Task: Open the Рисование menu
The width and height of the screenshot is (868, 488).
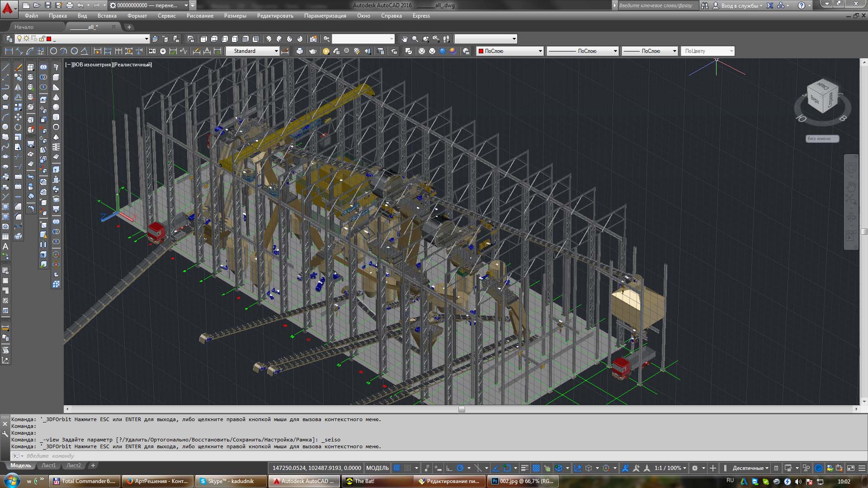Action: point(199,16)
